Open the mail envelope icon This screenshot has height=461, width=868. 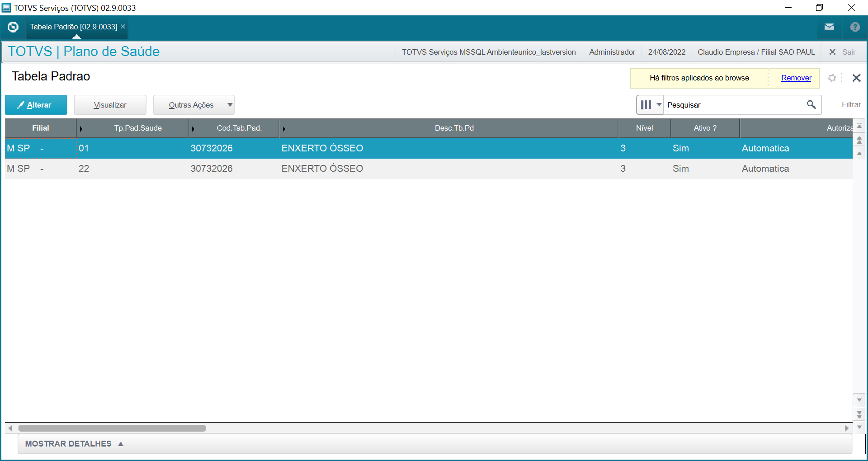coord(829,27)
